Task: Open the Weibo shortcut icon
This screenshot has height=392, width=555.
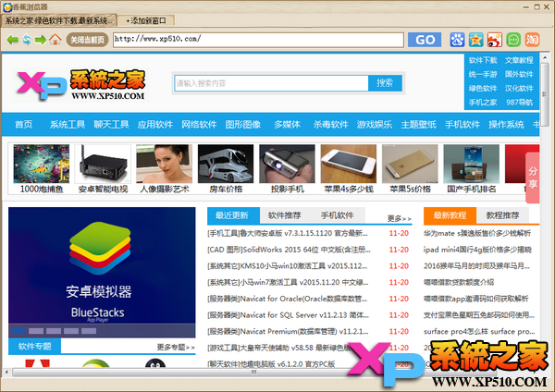Action: coord(495,40)
